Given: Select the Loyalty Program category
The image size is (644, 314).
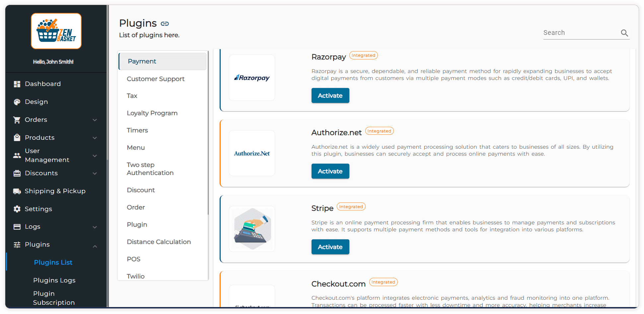Looking at the screenshot, I should 152,113.
